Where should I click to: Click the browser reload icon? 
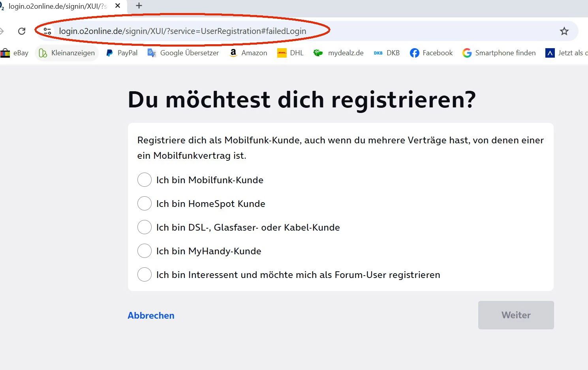point(22,31)
